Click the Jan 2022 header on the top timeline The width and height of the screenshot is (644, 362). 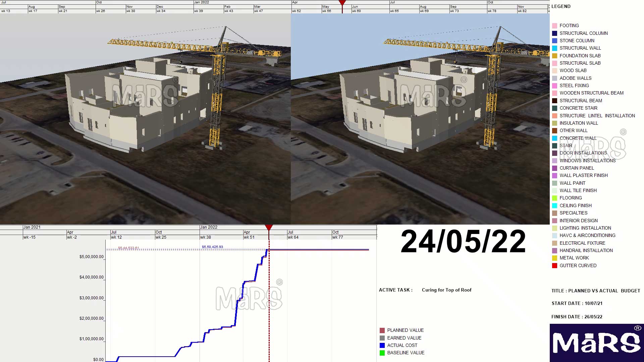(202, 2)
